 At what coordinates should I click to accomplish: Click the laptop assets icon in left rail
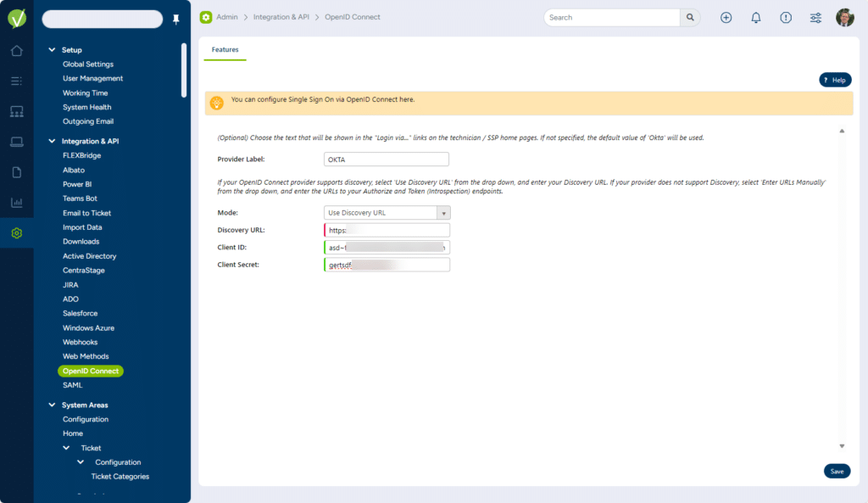16,142
